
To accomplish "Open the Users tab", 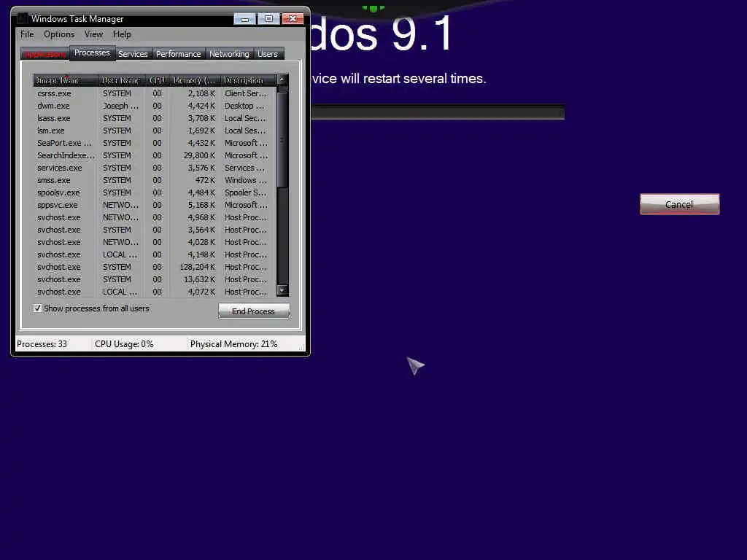I will coord(268,54).
